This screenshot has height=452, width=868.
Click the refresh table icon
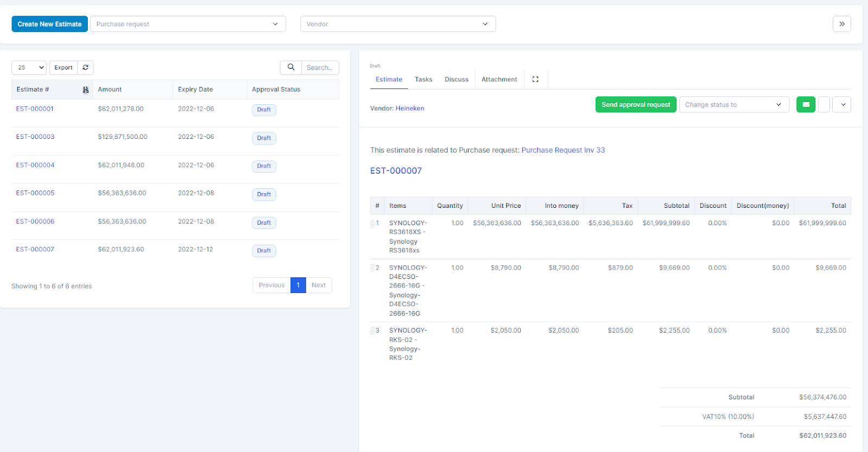[x=86, y=67]
